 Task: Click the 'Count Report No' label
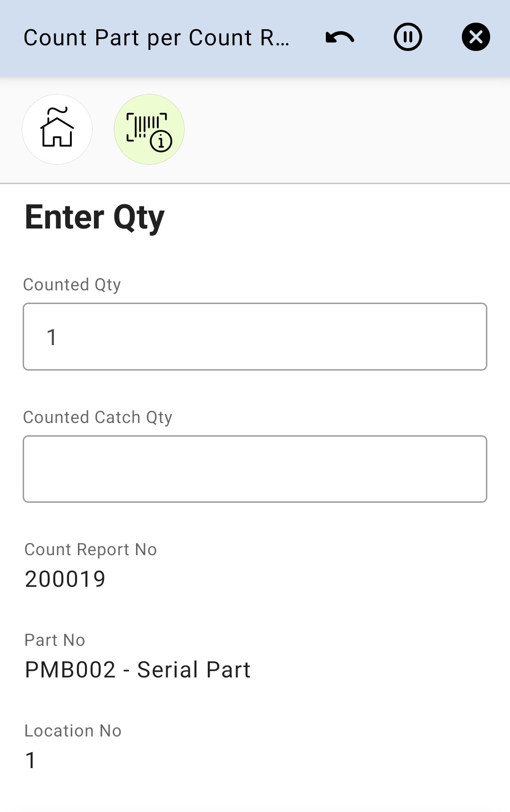[x=91, y=550]
